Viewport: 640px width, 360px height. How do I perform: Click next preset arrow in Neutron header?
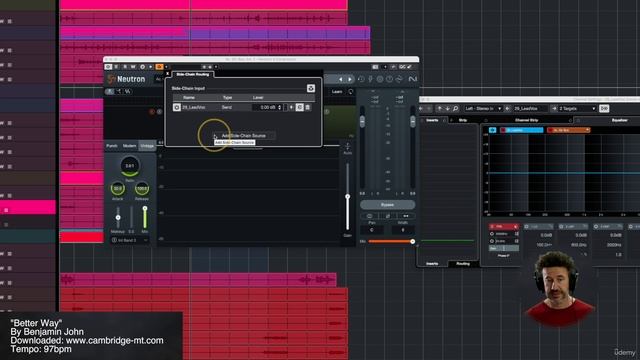350,79
